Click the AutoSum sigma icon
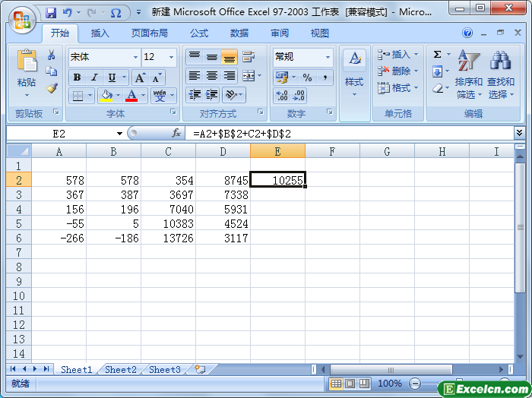 click(438, 55)
